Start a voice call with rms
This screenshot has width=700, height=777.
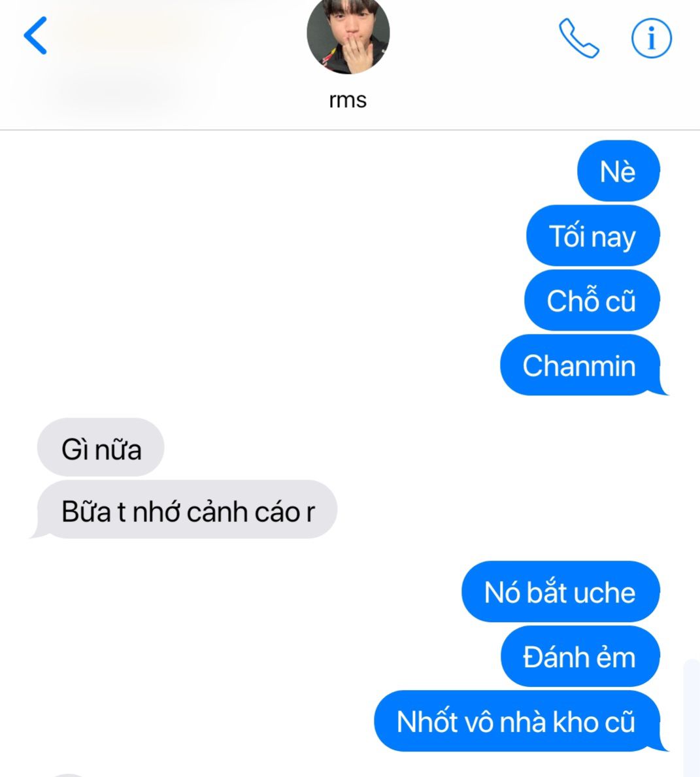(578, 38)
